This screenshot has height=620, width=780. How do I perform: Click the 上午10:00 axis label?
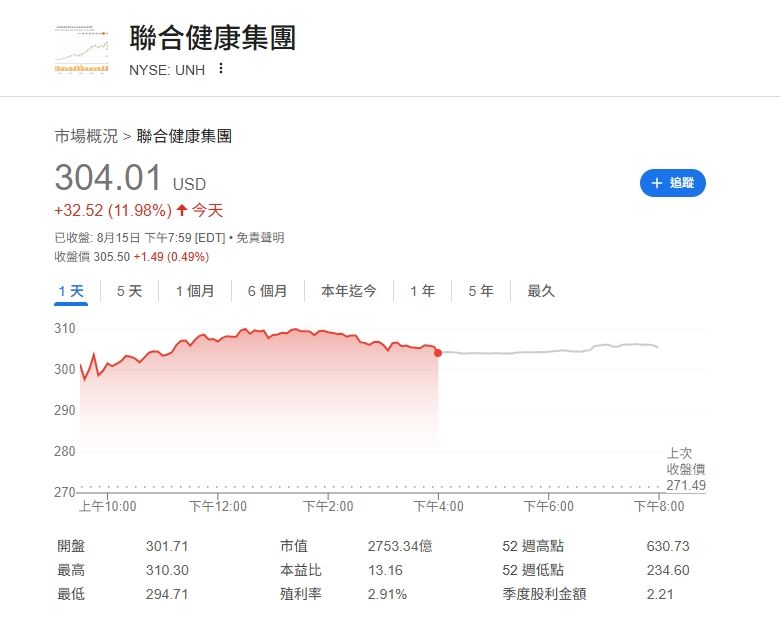(x=107, y=507)
